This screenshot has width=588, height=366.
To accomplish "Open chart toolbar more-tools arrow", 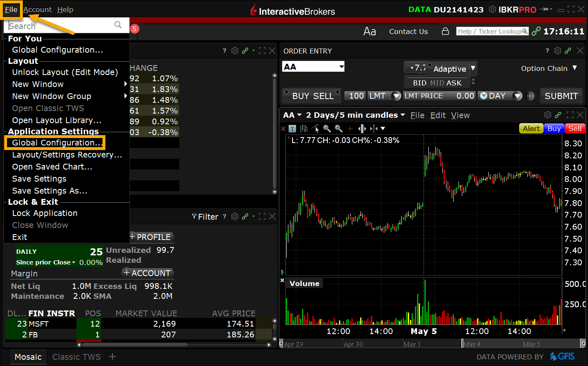I will (x=383, y=128).
